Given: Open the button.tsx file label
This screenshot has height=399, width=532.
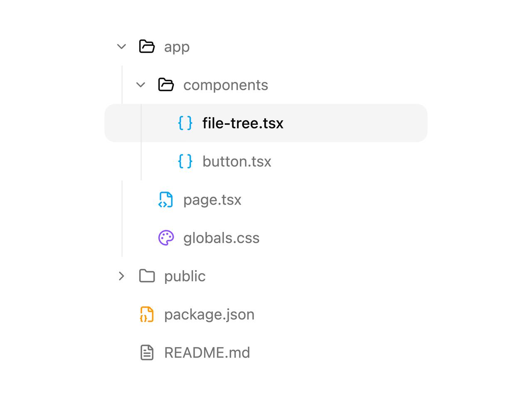Looking at the screenshot, I should [x=236, y=161].
